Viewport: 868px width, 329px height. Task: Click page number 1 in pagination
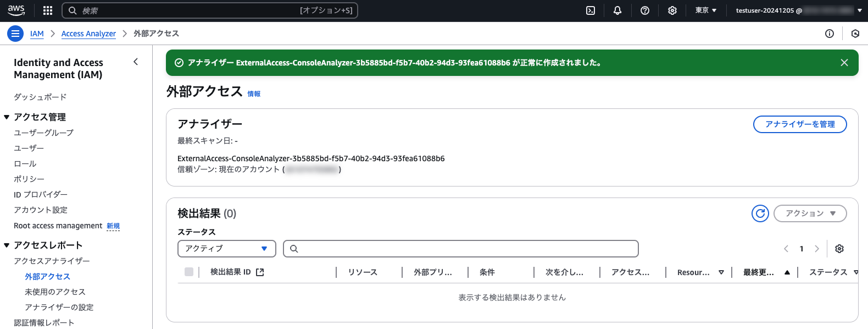pyautogui.click(x=802, y=249)
